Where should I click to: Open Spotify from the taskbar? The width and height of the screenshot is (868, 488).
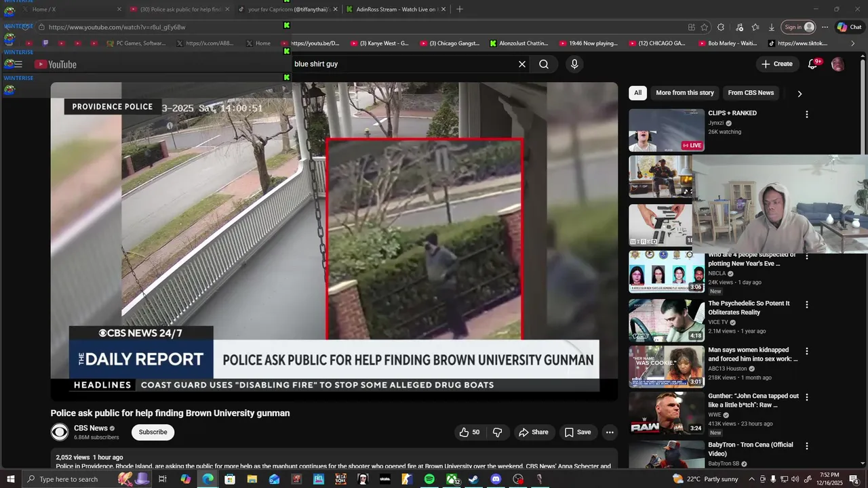pos(429,479)
